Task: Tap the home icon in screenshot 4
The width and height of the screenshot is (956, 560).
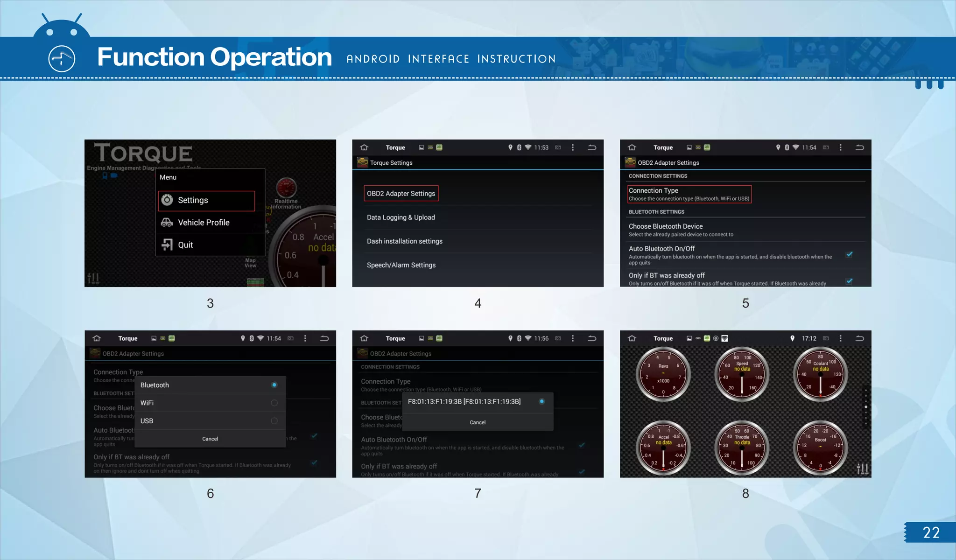Action: click(x=364, y=147)
